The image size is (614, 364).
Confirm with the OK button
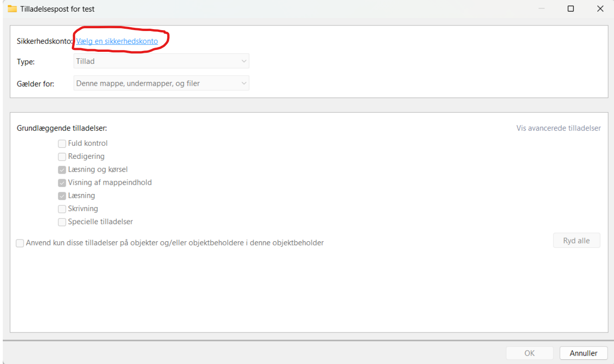(529, 353)
